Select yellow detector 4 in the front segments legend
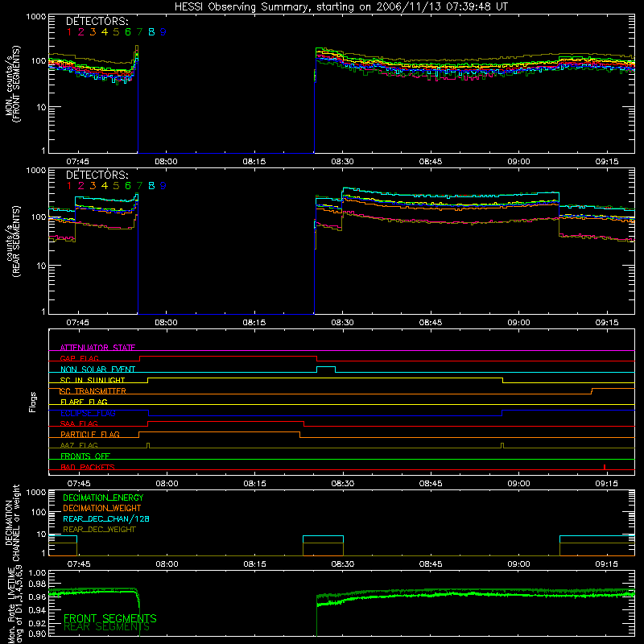The height and width of the screenshot is (644, 644). point(105,32)
